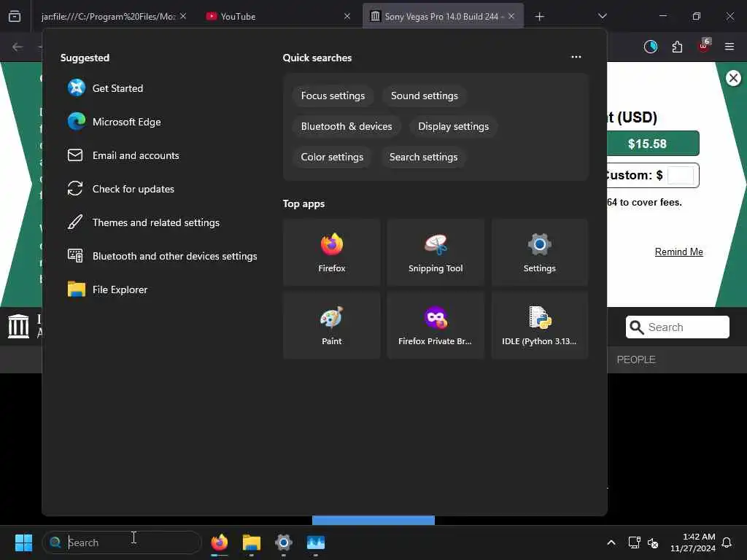Select Display settings quick search

[x=453, y=126]
